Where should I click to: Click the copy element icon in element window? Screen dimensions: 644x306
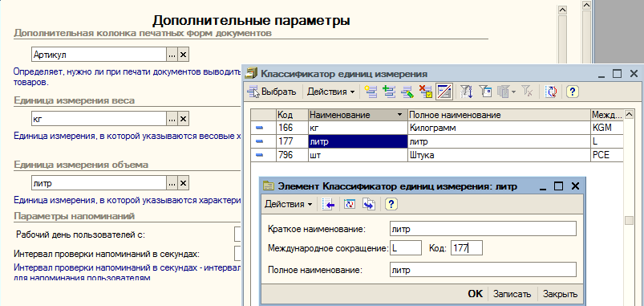pyautogui.click(x=369, y=204)
